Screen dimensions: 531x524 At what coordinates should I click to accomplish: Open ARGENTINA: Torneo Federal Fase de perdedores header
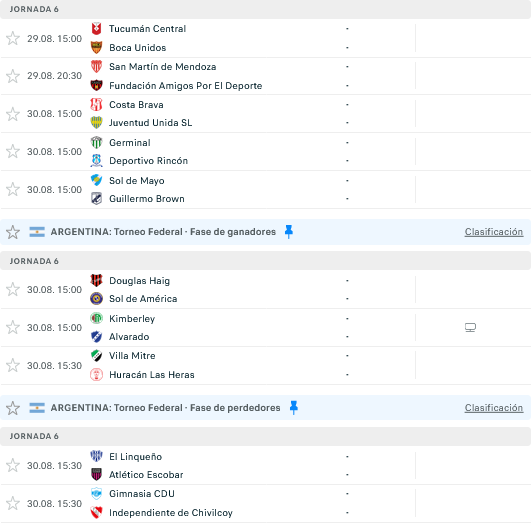point(165,407)
